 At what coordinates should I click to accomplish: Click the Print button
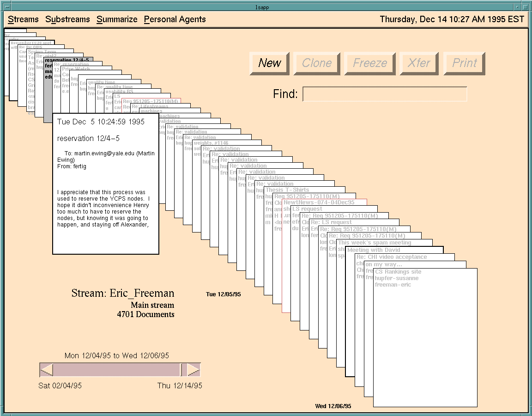click(x=464, y=63)
